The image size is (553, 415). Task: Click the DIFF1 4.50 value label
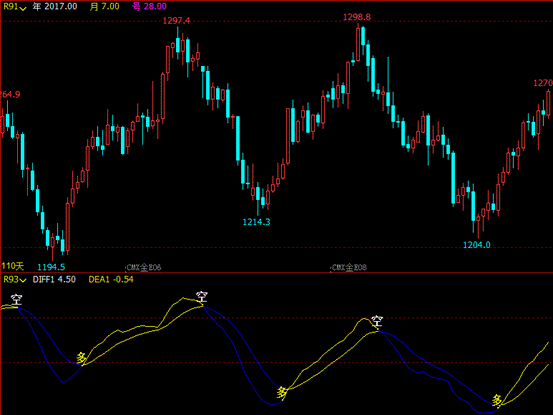click(54, 280)
